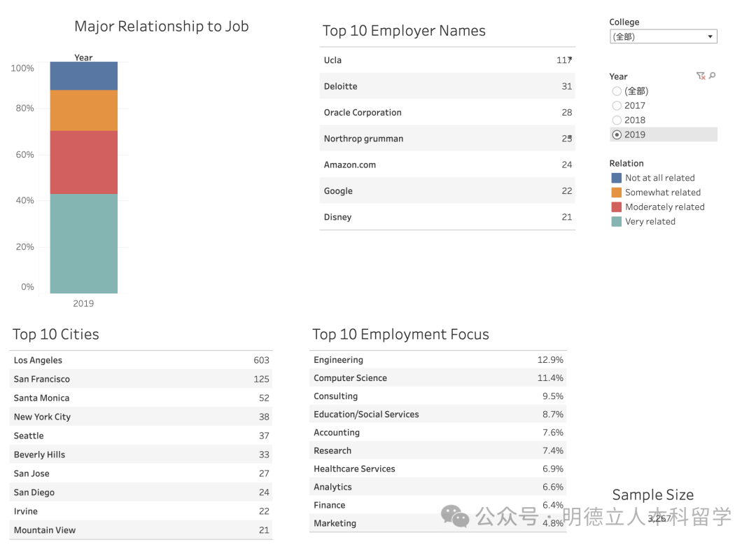Select the Very related teal bar segment

(x=83, y=243)
